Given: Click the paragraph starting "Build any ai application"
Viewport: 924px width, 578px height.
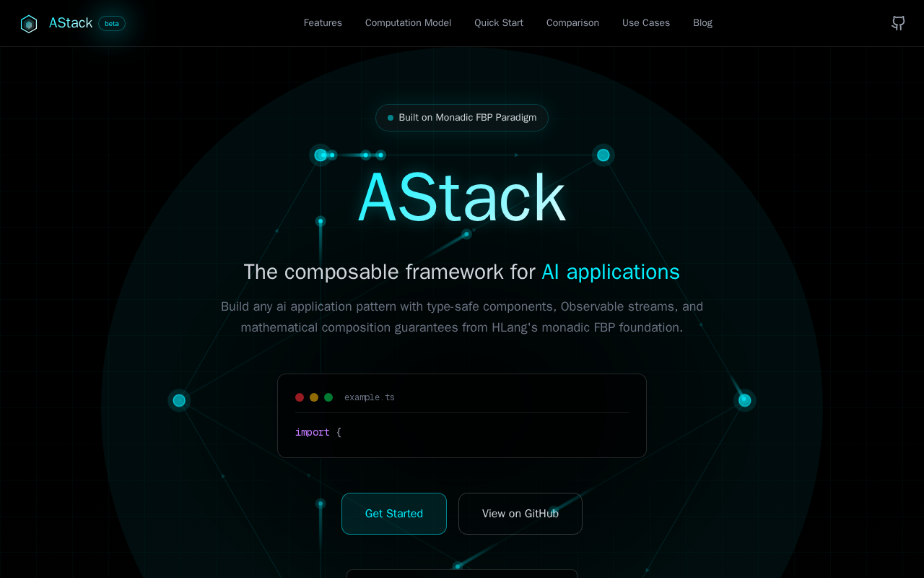Looking at the screenshot, I should point(462,316).
